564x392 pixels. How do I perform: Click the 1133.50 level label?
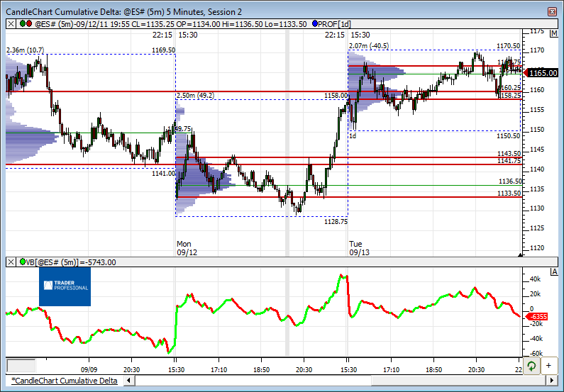[x=509, y=194]
